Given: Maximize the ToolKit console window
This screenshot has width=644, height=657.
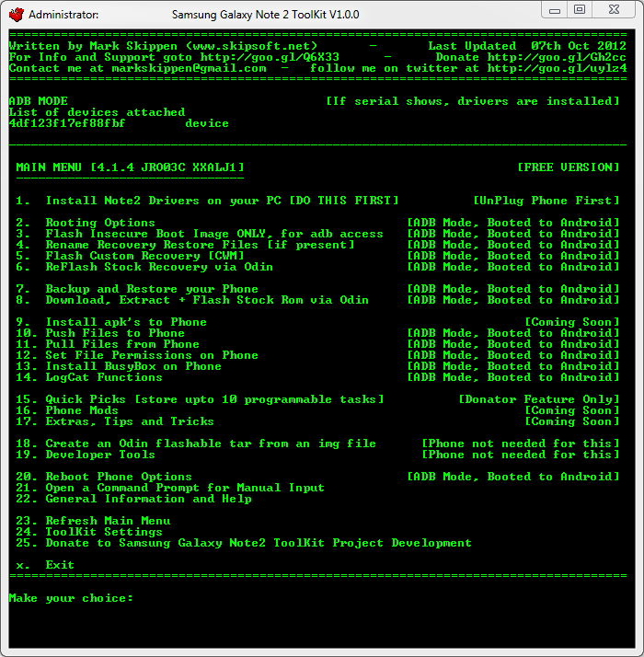Looking at the screenshot, I should 580,10.
